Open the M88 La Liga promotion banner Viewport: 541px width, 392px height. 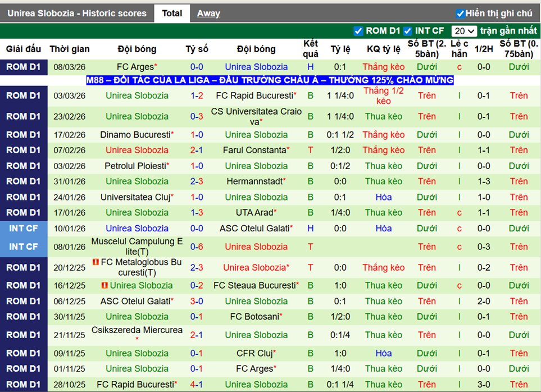point(270,80)
